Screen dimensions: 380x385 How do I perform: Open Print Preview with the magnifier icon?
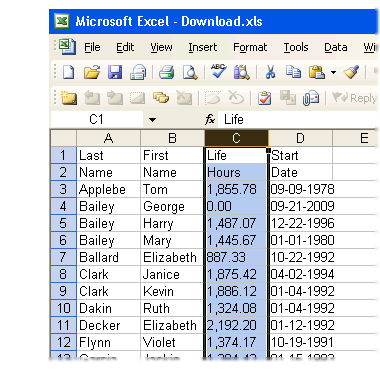click(x=190, y=72)
